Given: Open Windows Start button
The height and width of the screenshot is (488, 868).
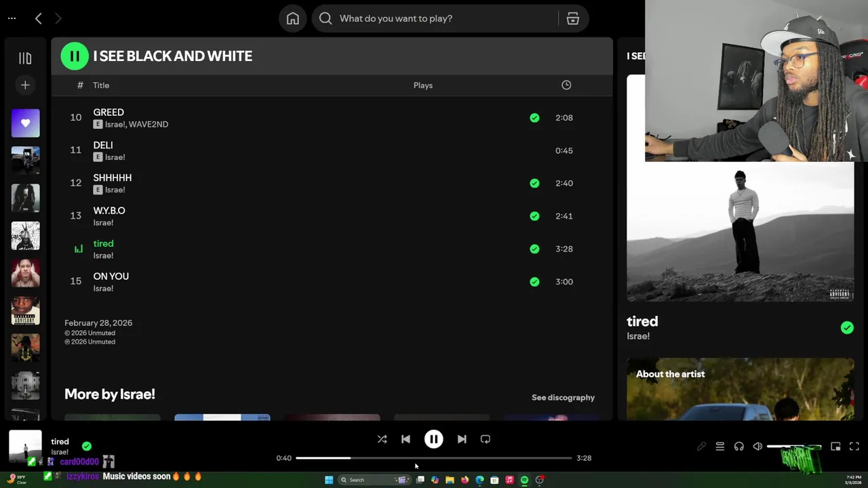Looking at the screenshot, I should (x=329, y=480).
